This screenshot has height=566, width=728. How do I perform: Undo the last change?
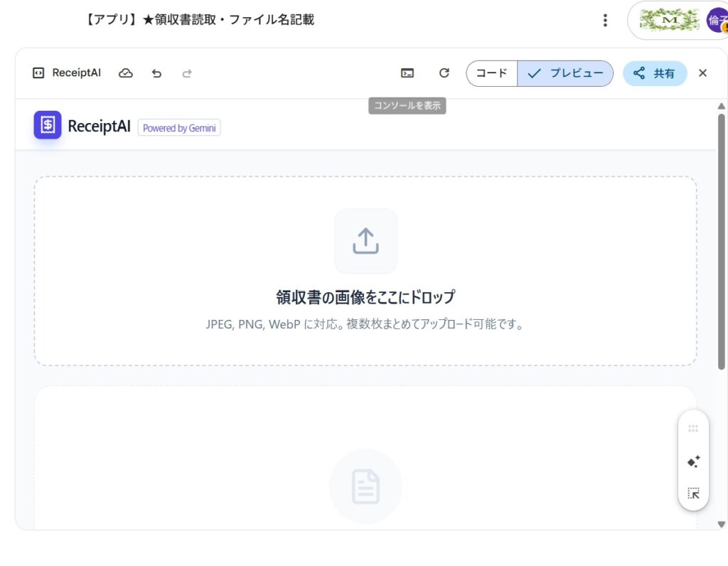click(156, 73)
